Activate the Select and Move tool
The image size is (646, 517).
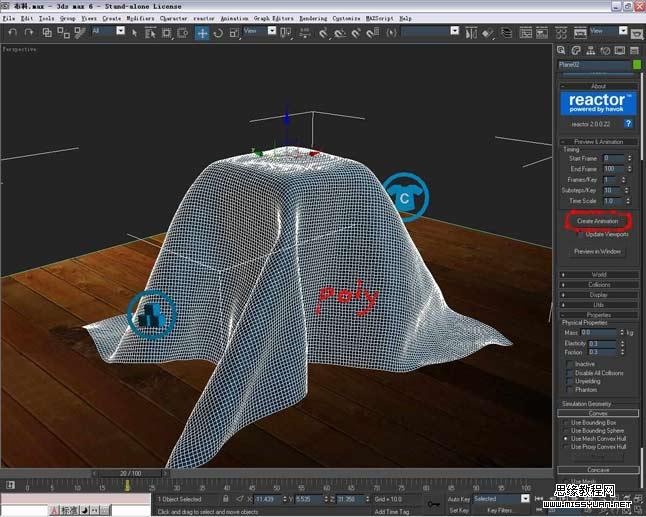click(x=202, y=33)
